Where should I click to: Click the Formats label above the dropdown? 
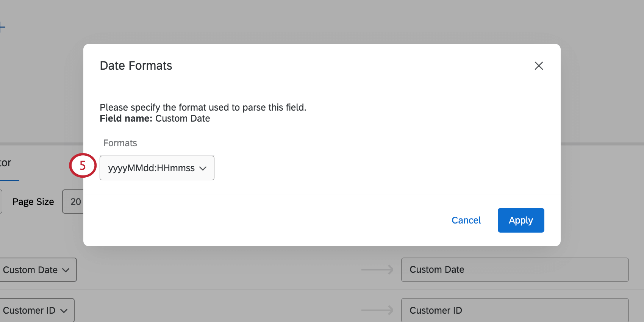click(120, 143)
